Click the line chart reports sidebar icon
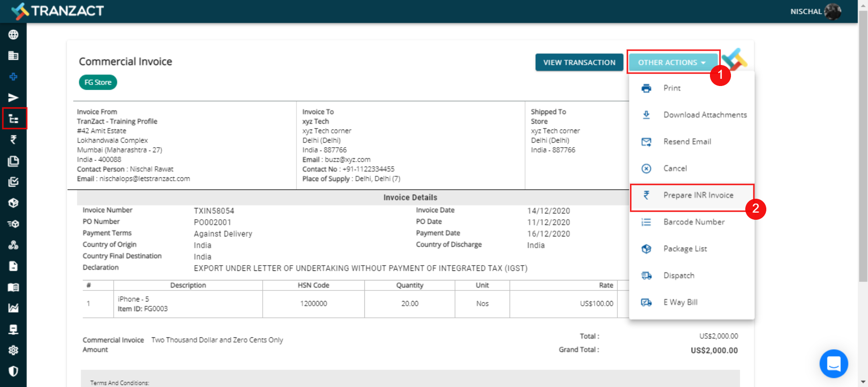868x387 pixels. [x=13, y=308]
